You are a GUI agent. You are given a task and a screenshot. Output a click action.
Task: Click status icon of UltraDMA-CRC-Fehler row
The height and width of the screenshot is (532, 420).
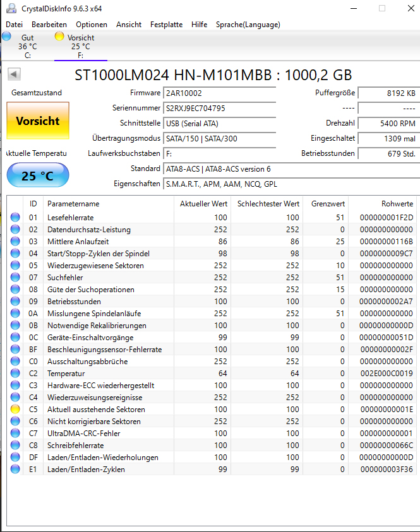pyautogui.click(x=15, y=433)
